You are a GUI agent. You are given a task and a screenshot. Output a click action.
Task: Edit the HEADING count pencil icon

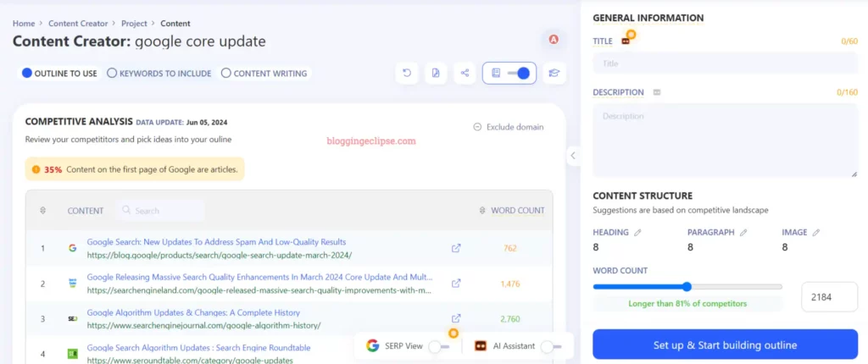(x=637, y=232)
